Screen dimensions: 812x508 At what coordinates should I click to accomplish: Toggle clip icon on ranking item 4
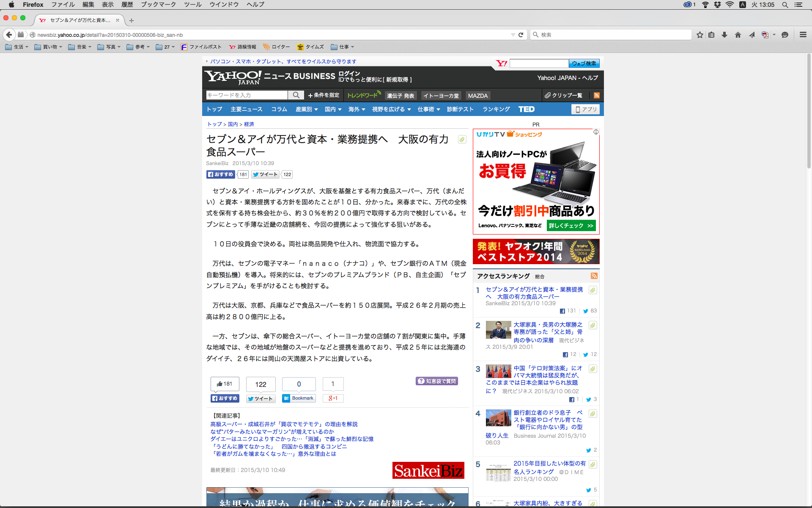click(593, 414)
